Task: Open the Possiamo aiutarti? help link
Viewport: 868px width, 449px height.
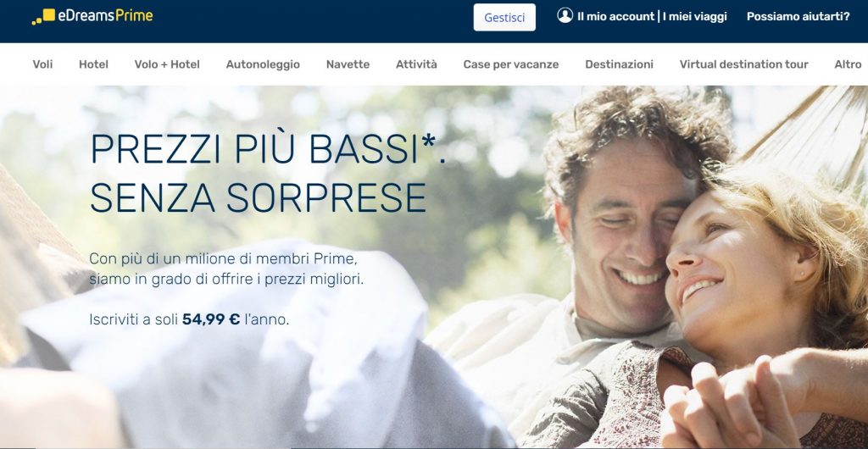Action: point(798,17)
